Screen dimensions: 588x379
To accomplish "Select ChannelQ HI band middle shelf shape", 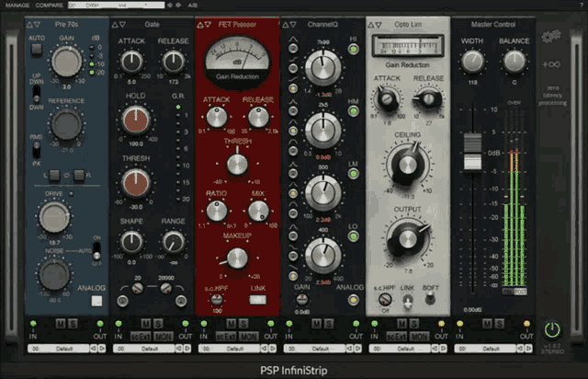I will [x=293, y=68].
